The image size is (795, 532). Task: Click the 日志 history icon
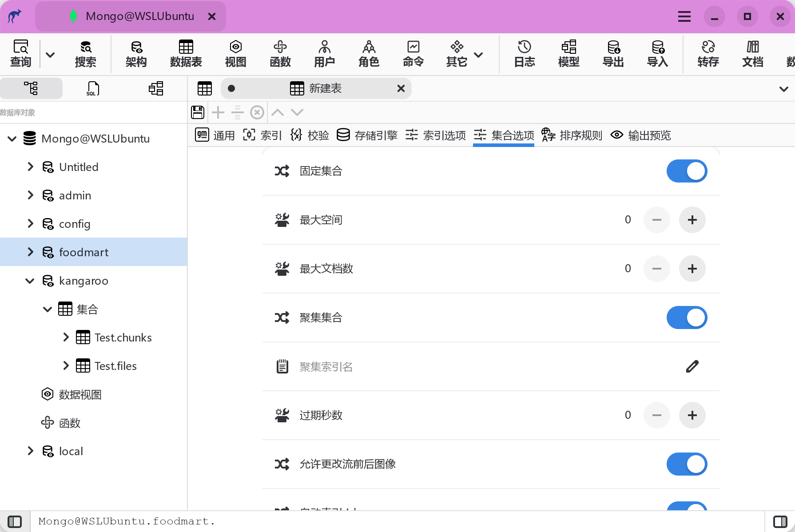524,53
